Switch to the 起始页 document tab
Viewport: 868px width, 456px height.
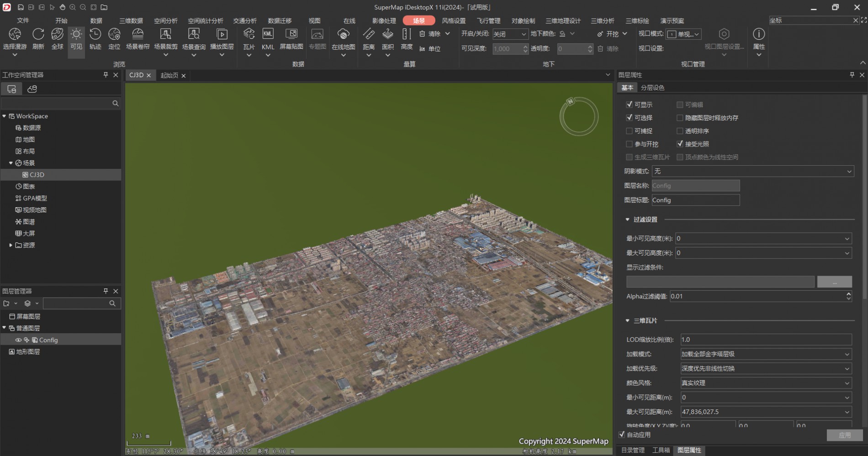[x=169, y=75]
